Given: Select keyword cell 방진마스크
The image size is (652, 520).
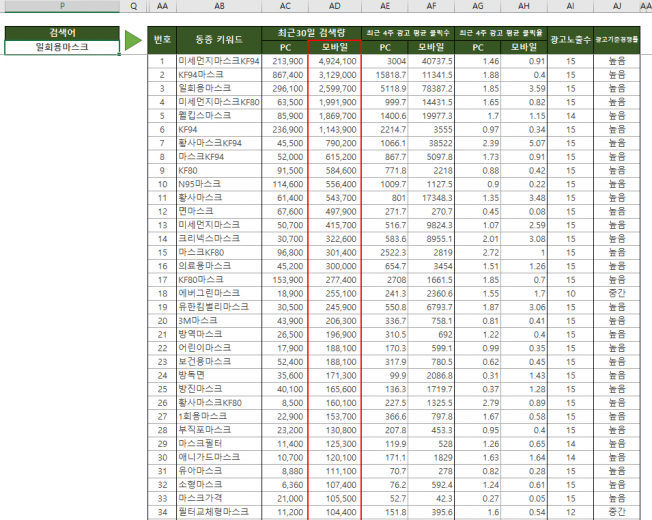Looking at the screenshot, I should coord(219,389).
